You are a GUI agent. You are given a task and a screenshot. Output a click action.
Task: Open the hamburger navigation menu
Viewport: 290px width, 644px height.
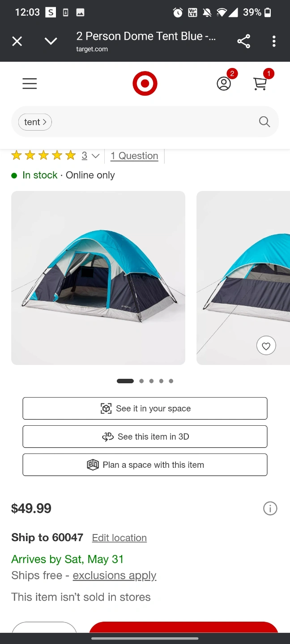[30, 84]
